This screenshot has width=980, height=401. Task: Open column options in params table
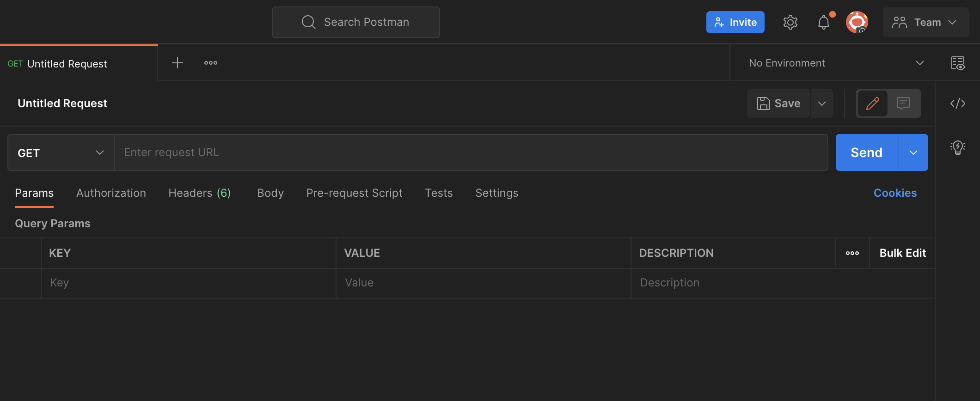[x=852, y=253]
